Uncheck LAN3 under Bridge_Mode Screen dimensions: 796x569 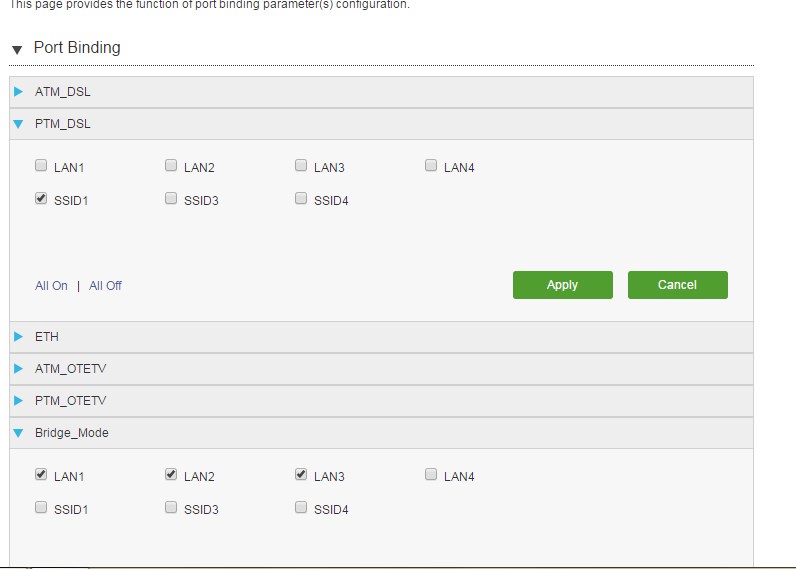tap(301, 475)
